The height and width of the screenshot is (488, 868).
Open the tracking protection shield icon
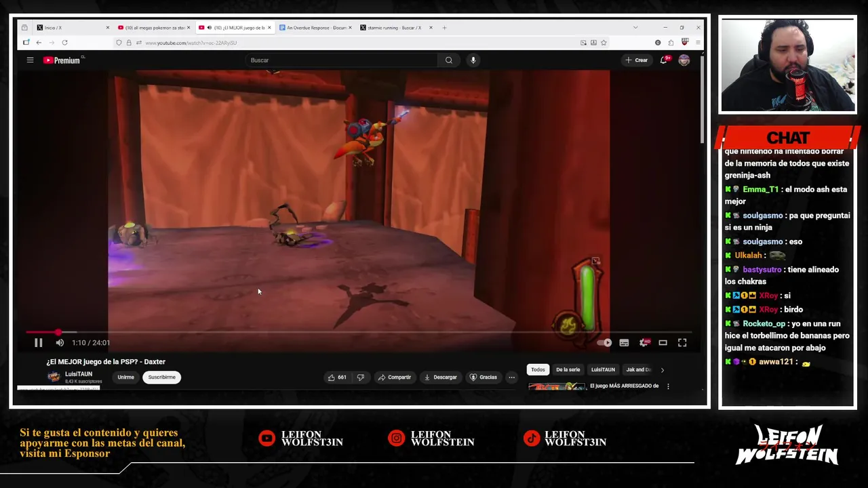[119, 43]
